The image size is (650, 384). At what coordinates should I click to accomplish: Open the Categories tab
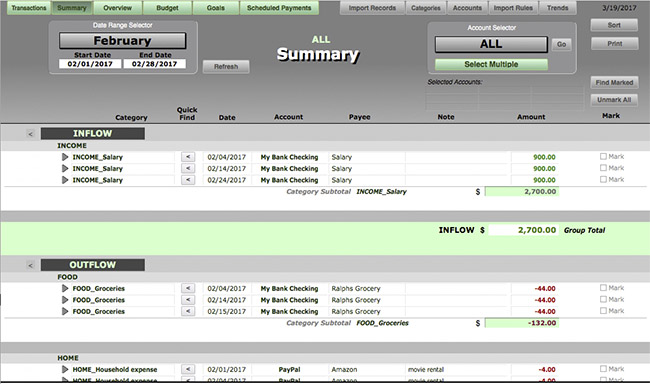coord(426,8)
